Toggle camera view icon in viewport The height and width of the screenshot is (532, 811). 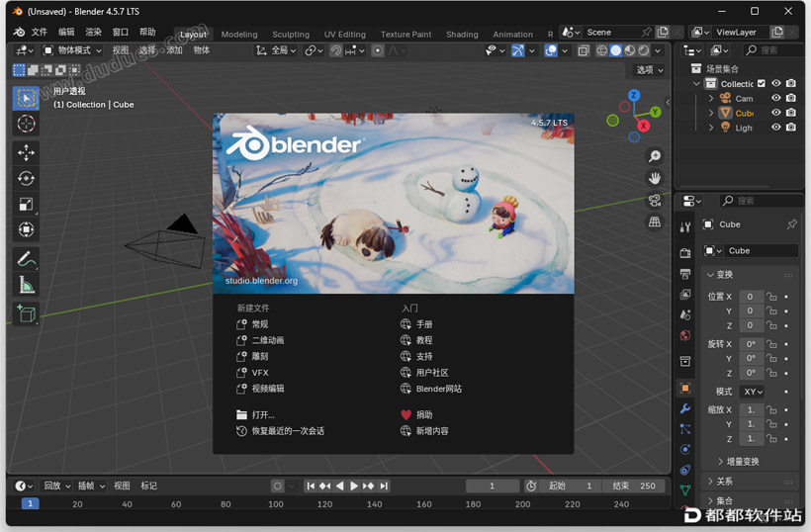click(655, 200)
